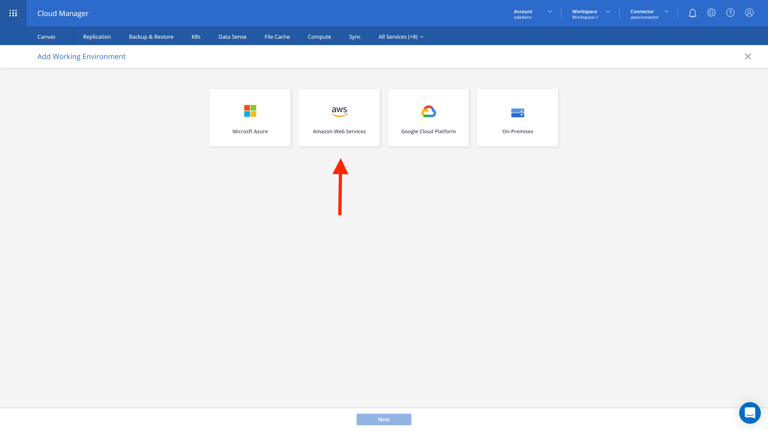Expand the All Services menu
This screenshot has width=768, height=431.
tap(401, 37)
